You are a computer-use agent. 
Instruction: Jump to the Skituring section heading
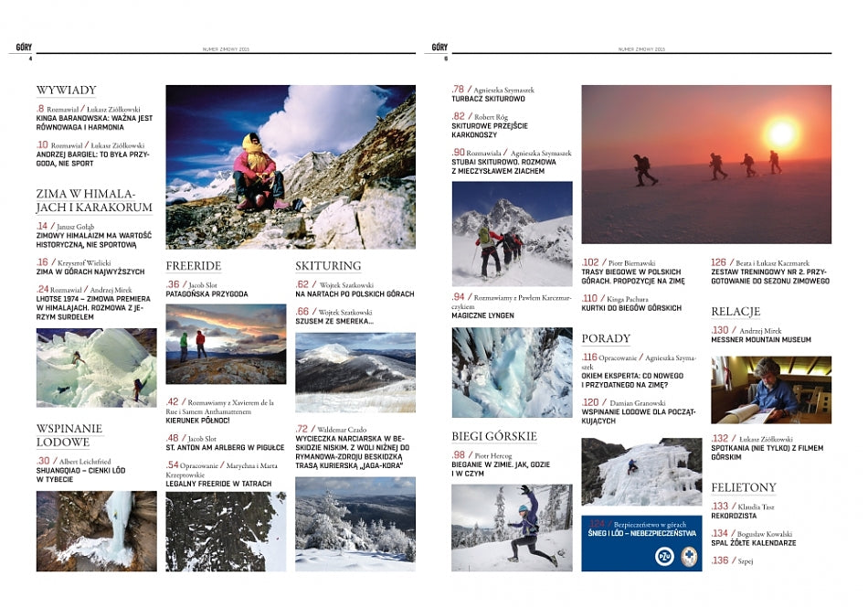click(x=328, y=266)
